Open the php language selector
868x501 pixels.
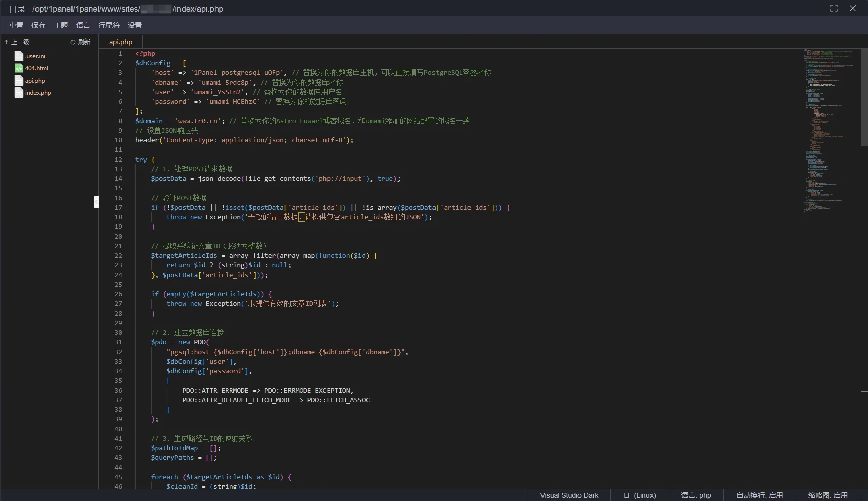coord(696,495)
